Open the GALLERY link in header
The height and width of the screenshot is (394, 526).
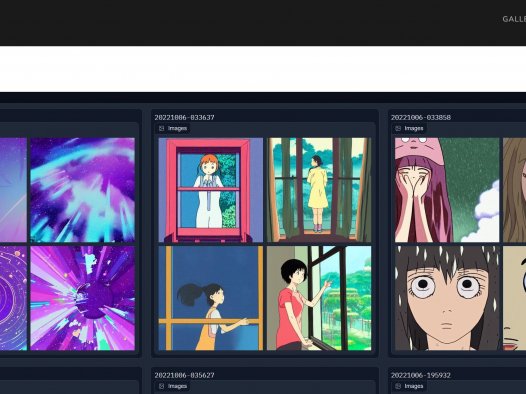[514, 19]
